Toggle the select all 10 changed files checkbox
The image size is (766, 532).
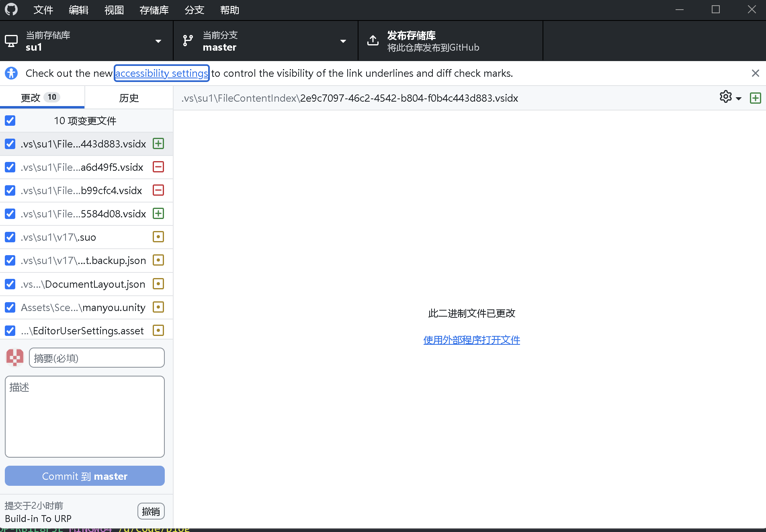click(10, 121)
